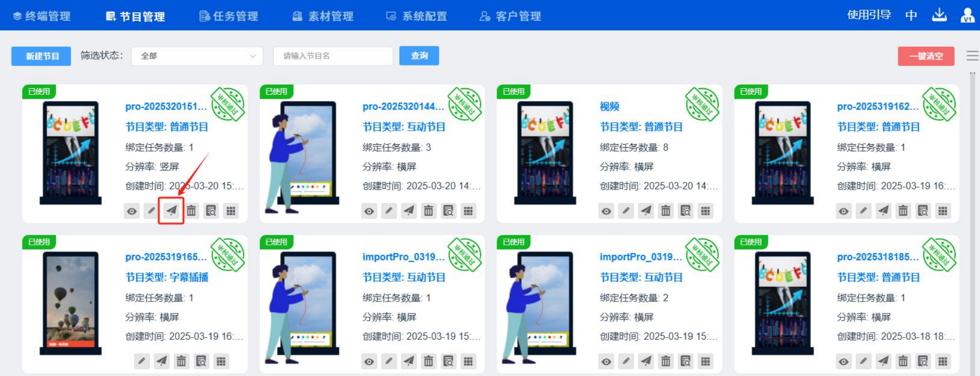Open the list menu icon below top bar
This screenshot has height=376, width=980.
click(x=972, y=56)
